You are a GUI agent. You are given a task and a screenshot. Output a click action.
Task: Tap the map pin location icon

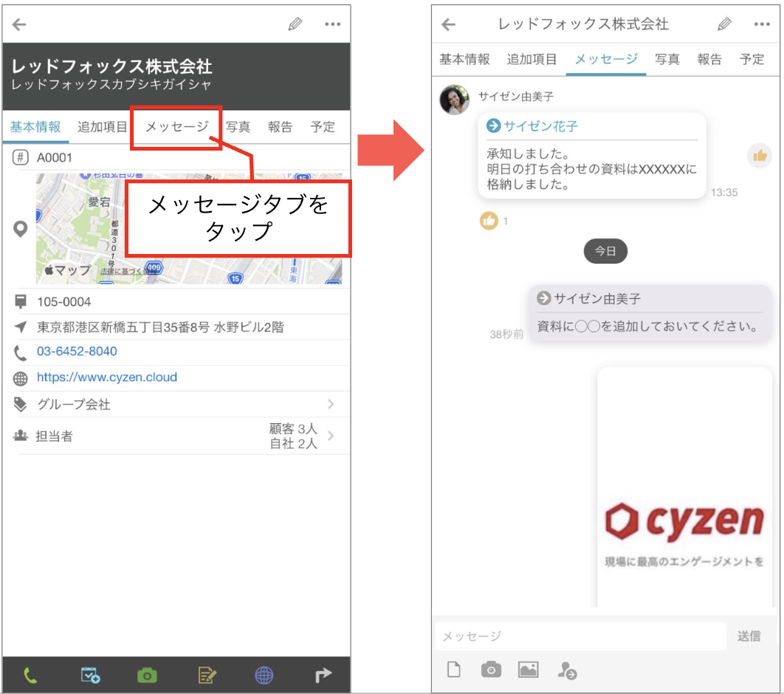point(20,229)
